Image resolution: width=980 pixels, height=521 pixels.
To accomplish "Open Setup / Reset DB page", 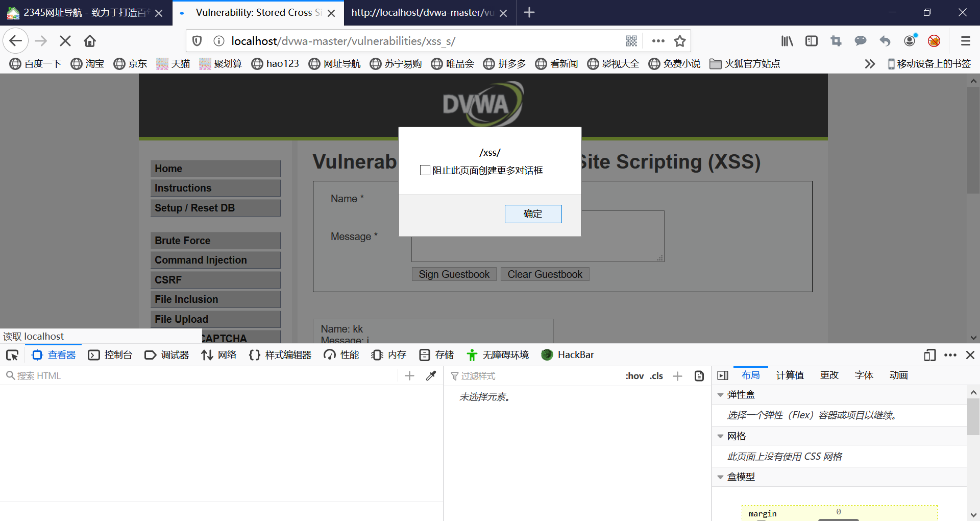I will [215, 208].
